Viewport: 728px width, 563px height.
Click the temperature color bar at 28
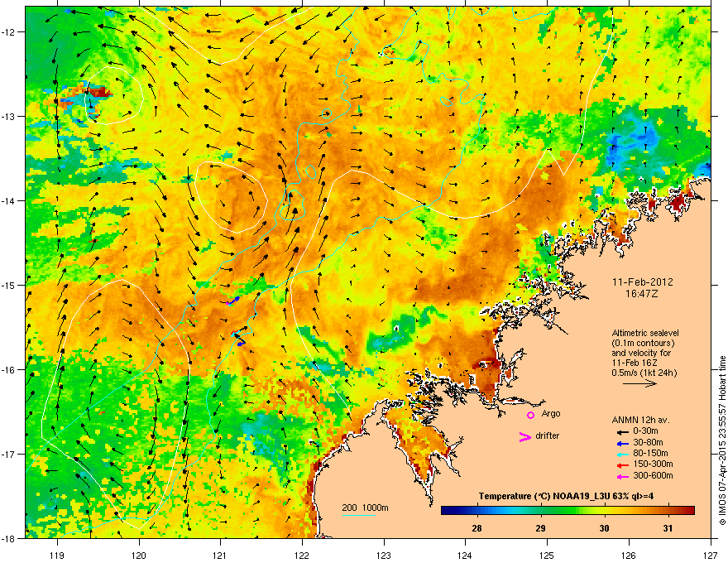tap(477, 511)
